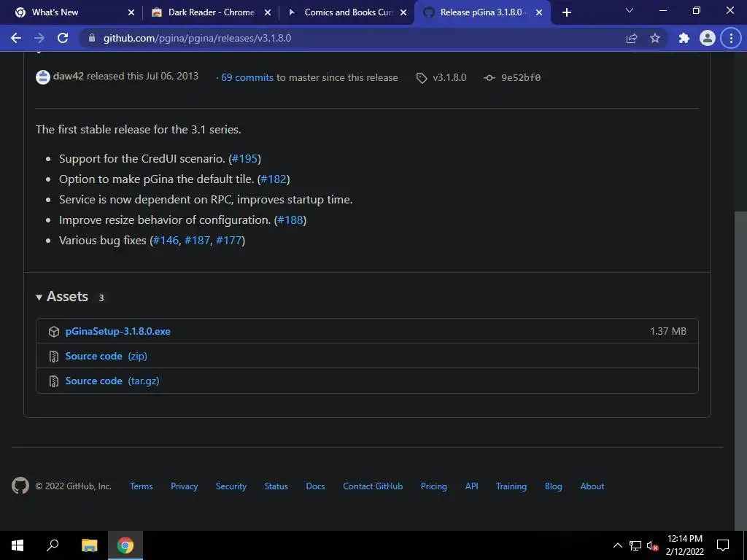This screenshot has width=747, height=560.
Task: Close the Dark Reader tab
Action: pyautogui.click(x=268, y=13)
